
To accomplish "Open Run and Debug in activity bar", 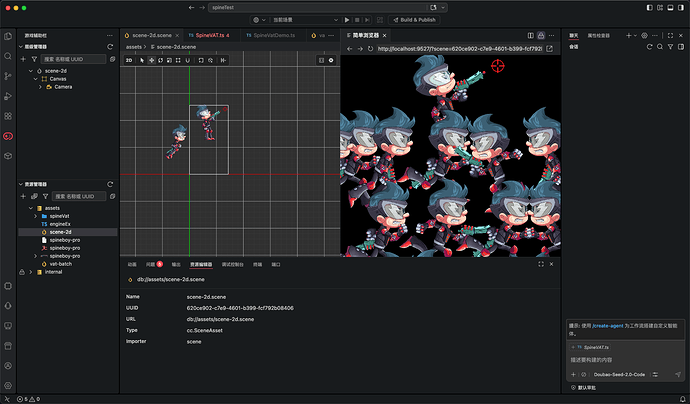I will click(8, 96).
